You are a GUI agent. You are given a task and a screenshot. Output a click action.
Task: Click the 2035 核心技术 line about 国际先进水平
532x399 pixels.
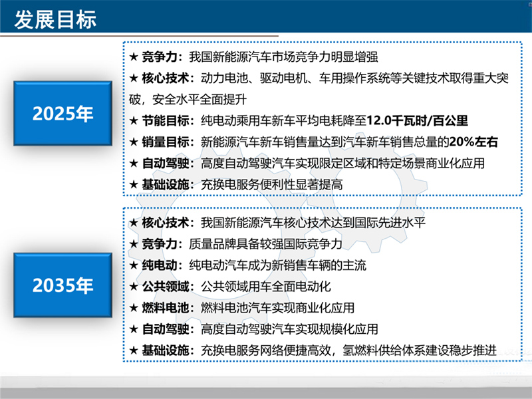tap(277, 223)
